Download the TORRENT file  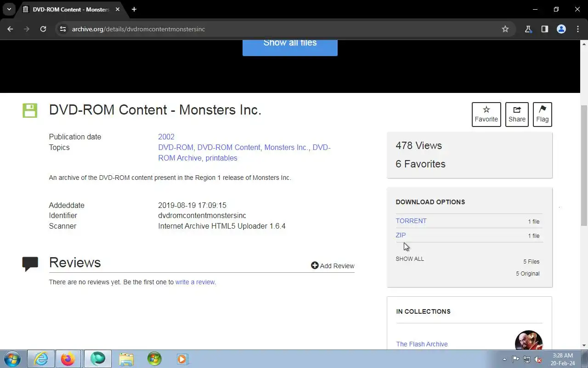coord(411,221)
